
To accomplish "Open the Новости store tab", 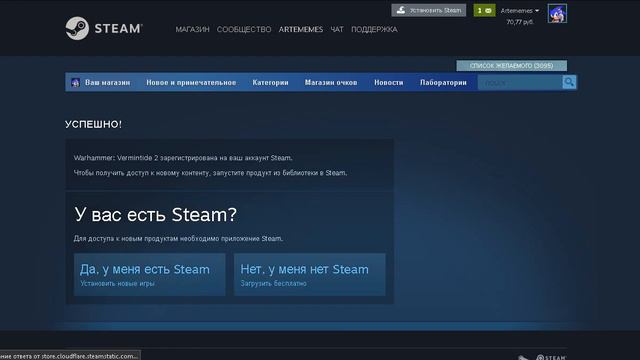I will pos(389,82).
